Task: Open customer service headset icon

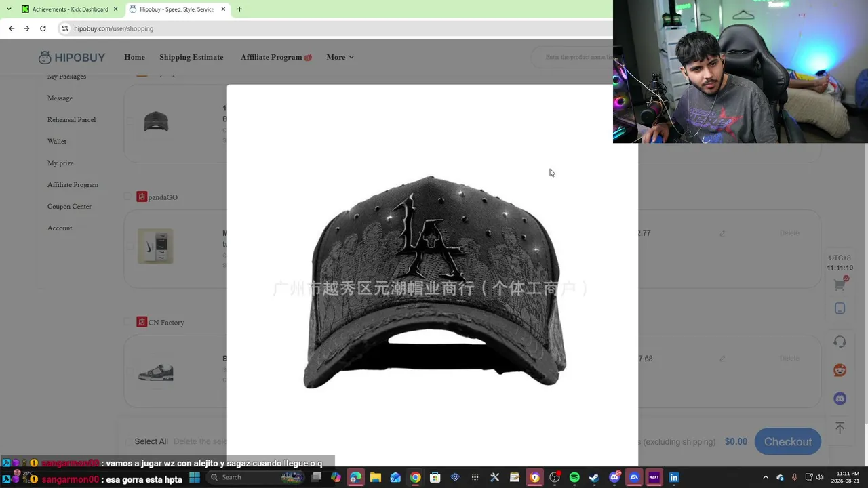Action: click(840, 342)
